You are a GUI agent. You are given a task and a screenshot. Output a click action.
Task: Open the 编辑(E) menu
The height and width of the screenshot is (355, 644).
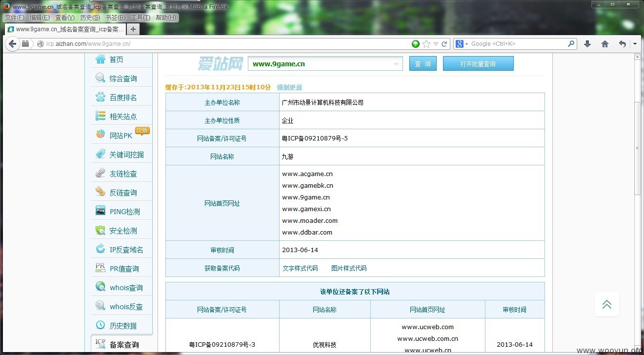[40, 18]
